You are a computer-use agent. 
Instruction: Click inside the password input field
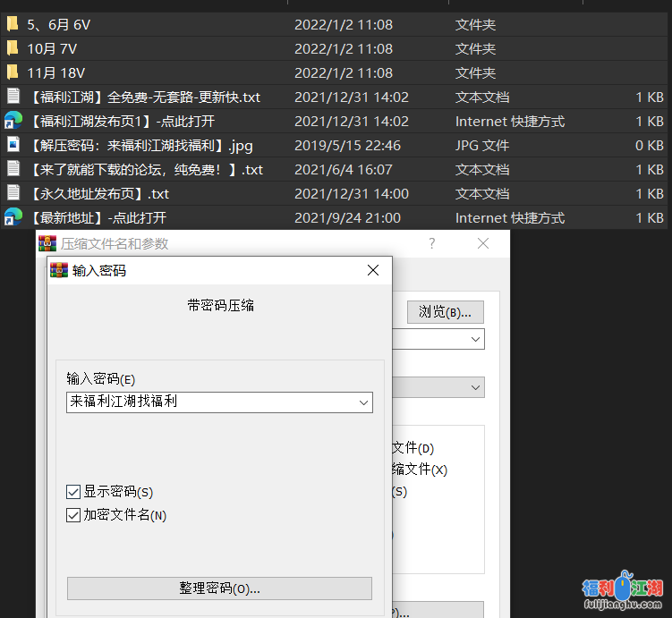(x=210, y=402)
